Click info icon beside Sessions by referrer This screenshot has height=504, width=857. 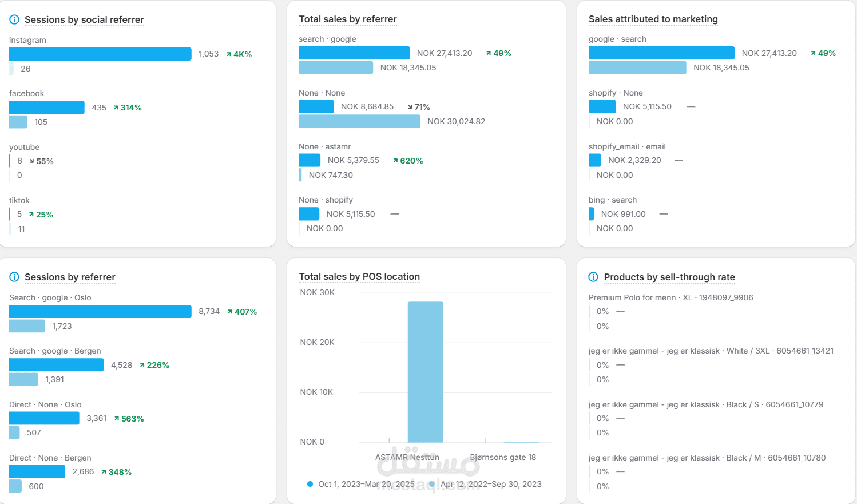click(x=14, y=277)
